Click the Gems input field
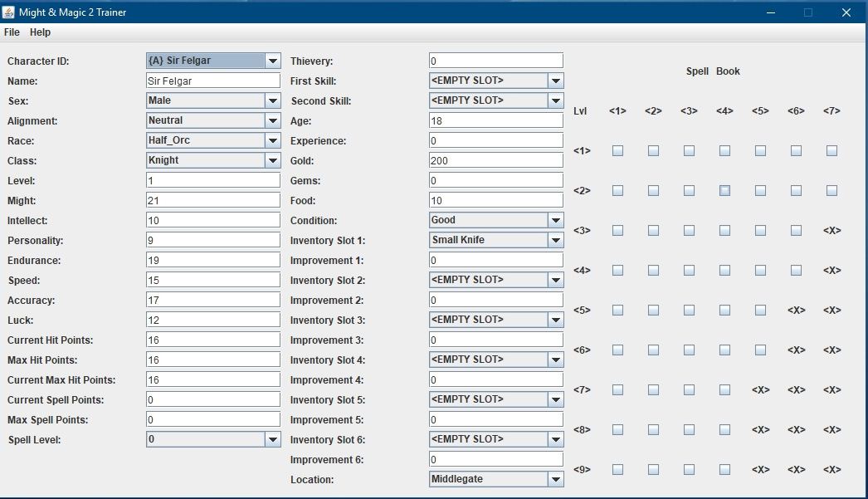868x499 pixels. [496, 180]
